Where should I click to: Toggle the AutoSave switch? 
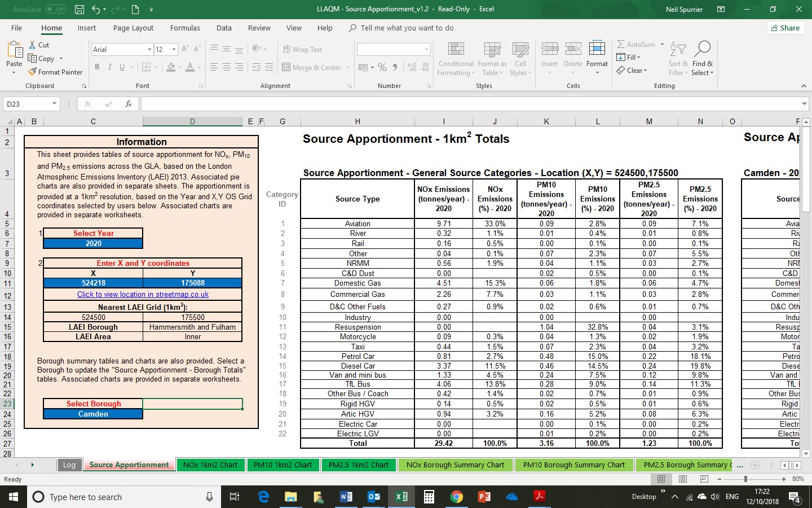pyautogui.click(x=55, y=9)
